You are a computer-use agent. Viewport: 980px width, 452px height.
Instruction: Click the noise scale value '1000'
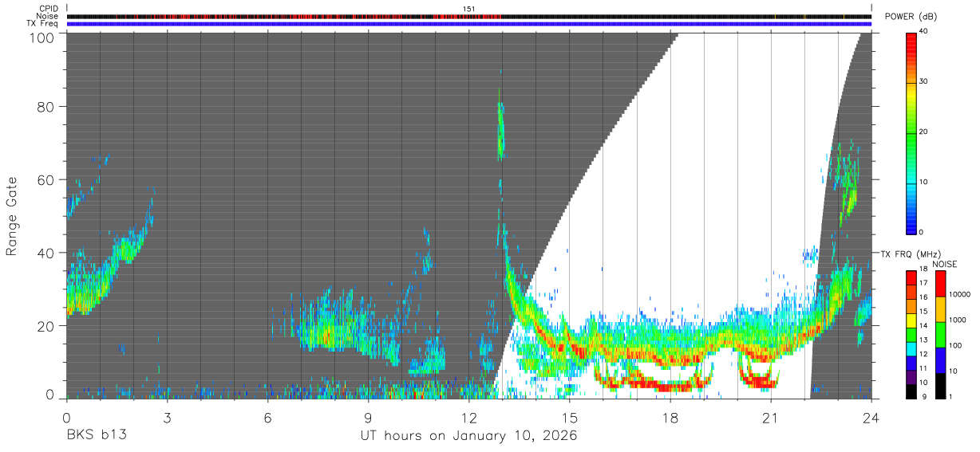pos(957,320)
